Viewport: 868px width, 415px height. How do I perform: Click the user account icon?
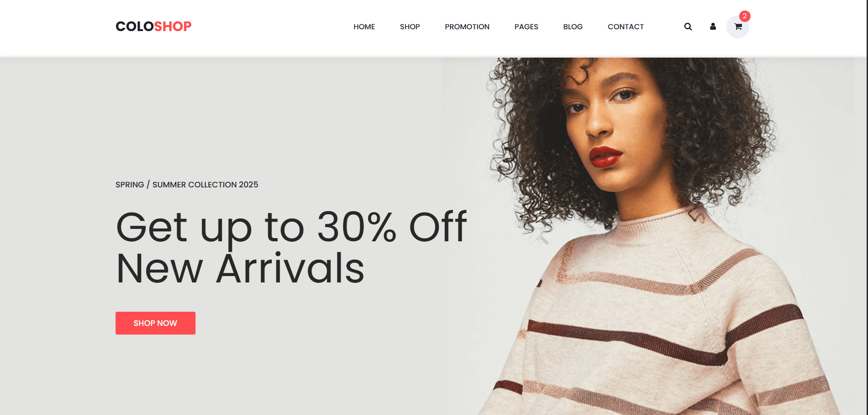pos(713,27)
